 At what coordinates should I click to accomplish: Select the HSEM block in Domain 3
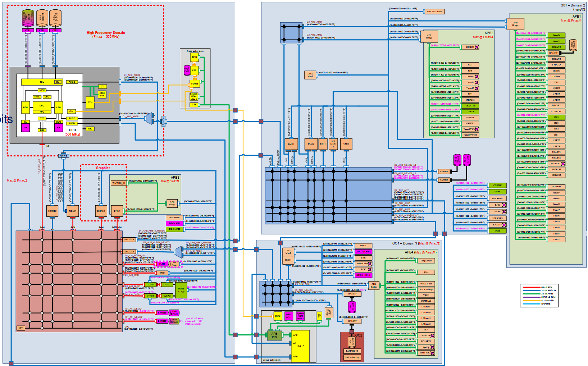[363, 246]
